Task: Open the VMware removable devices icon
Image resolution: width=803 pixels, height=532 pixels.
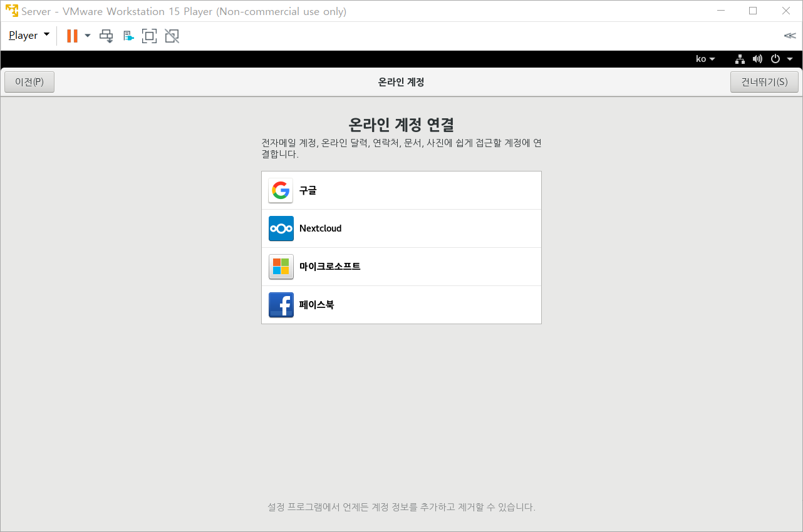Action: (x=128, y=36)
